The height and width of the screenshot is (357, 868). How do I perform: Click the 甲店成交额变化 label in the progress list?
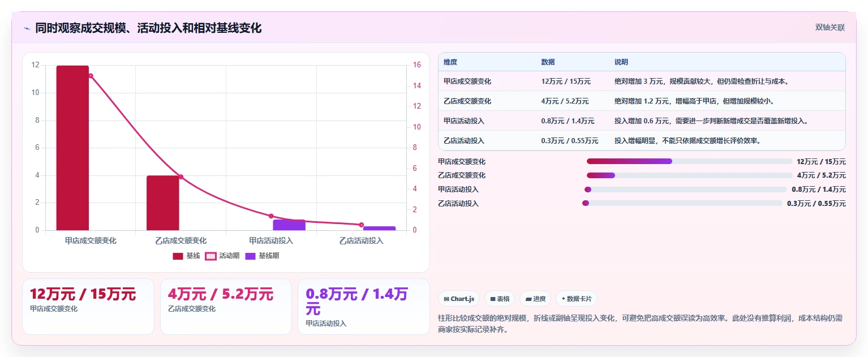(462, 162)
